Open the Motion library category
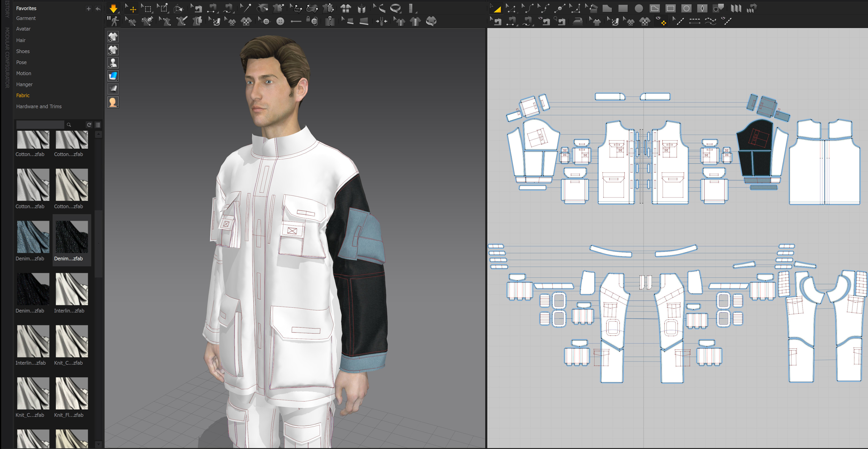The width and height of the screenshot is (868, 449). coord(24,74)
